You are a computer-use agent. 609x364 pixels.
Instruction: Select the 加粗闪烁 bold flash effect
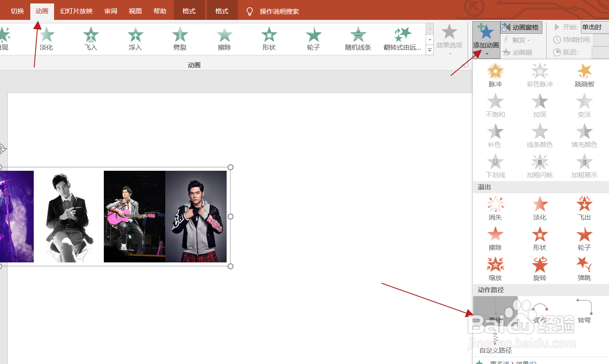pyautogui.click(x=540, y=166)
